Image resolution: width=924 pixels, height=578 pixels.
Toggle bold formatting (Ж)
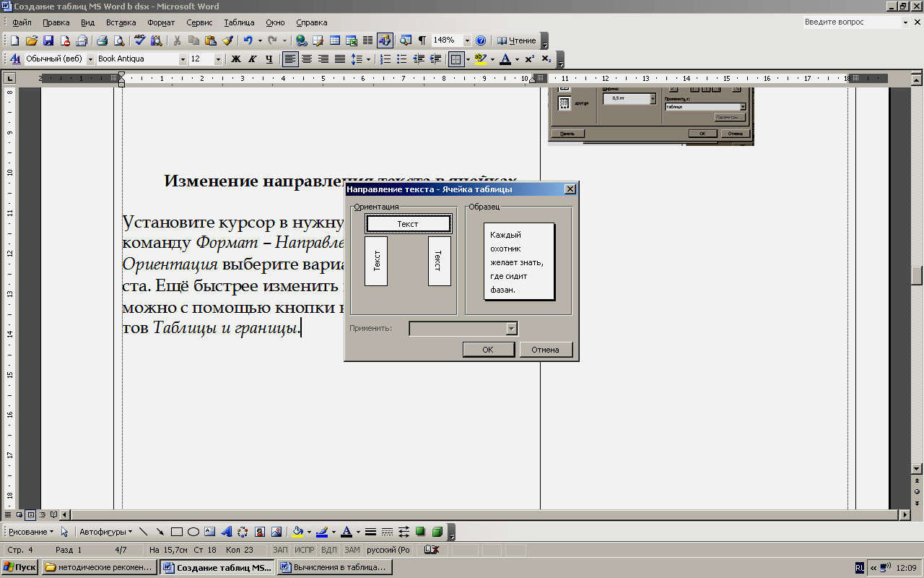235,59
